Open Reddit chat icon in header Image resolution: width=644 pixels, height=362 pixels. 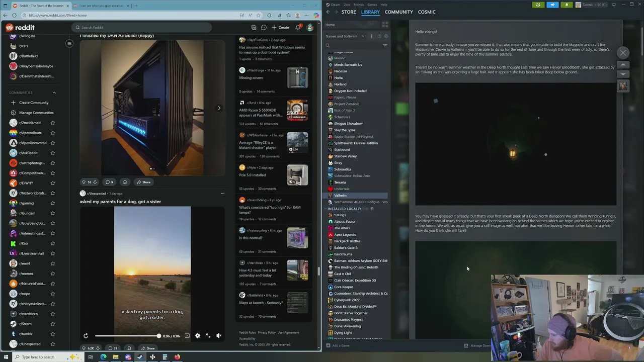click(x=264, y=28)
